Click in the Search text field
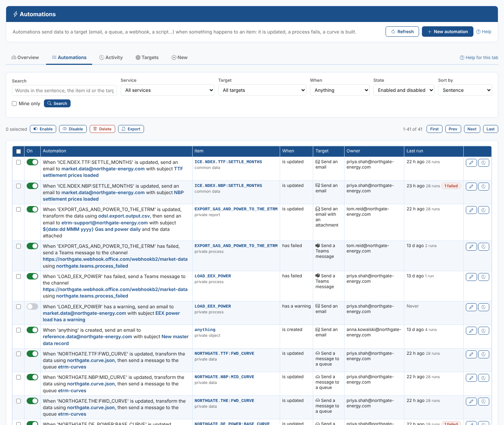This screenshot has height=425, width=504. (x=64, y=90)
